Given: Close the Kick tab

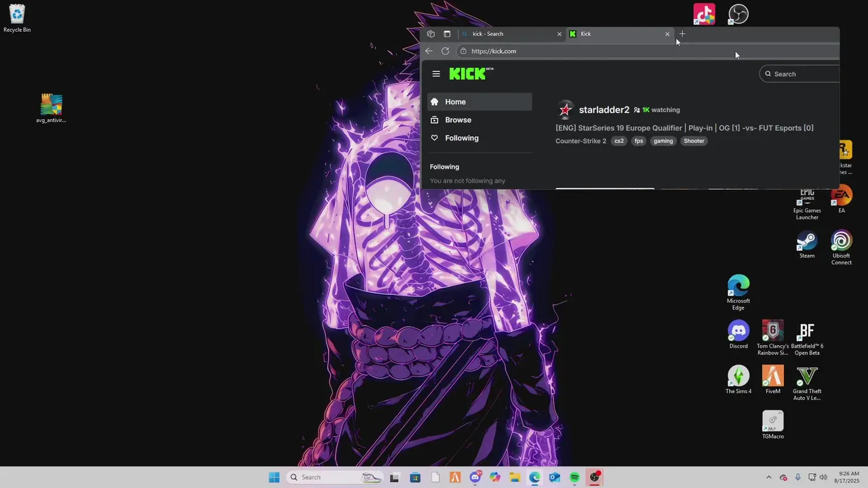Looking at the screenshot, I should click(667, 34).
